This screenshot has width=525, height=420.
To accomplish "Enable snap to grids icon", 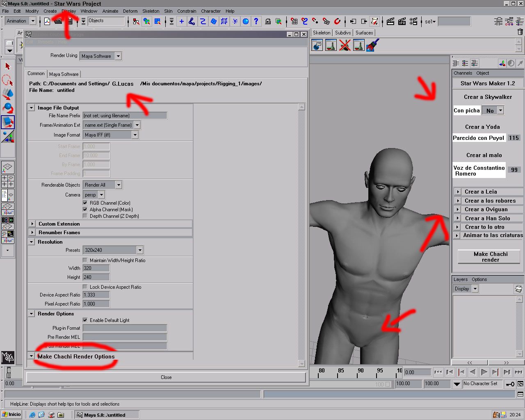I will pyautogui.click(x=294, y=21).
